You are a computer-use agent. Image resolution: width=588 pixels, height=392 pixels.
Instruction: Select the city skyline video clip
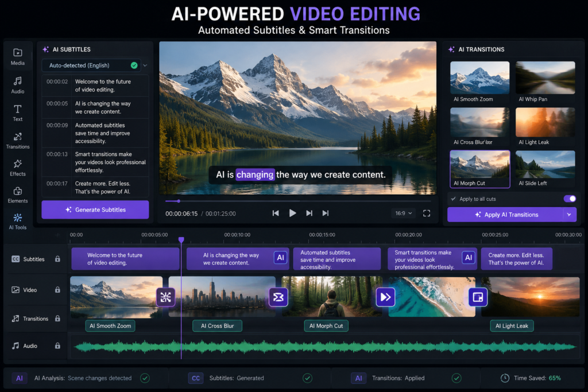point(222,296)
